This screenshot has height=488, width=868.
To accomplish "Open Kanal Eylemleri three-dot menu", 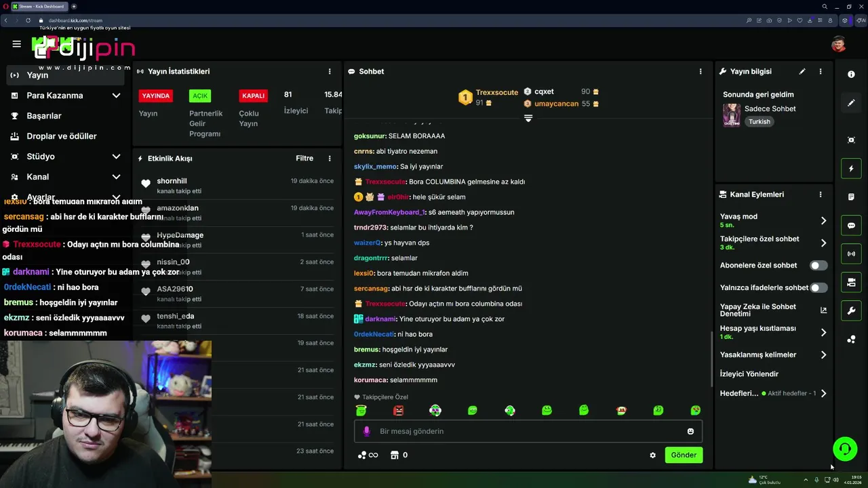I will click(x=821, y=195).
